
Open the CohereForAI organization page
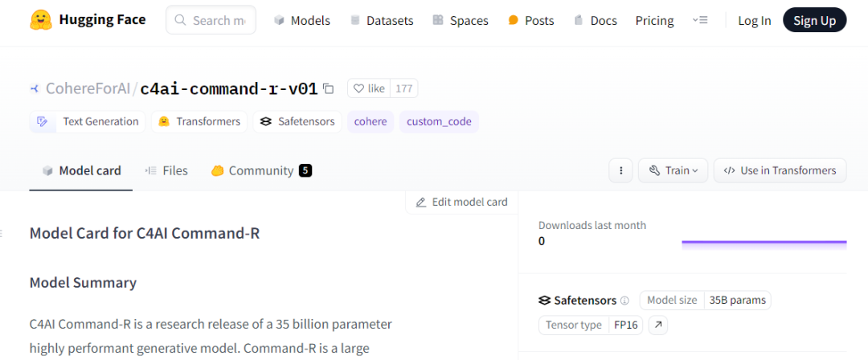[88, 88]
